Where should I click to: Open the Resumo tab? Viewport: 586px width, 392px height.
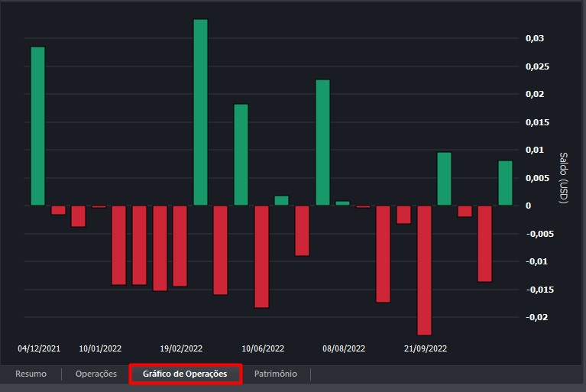point(31,374)
